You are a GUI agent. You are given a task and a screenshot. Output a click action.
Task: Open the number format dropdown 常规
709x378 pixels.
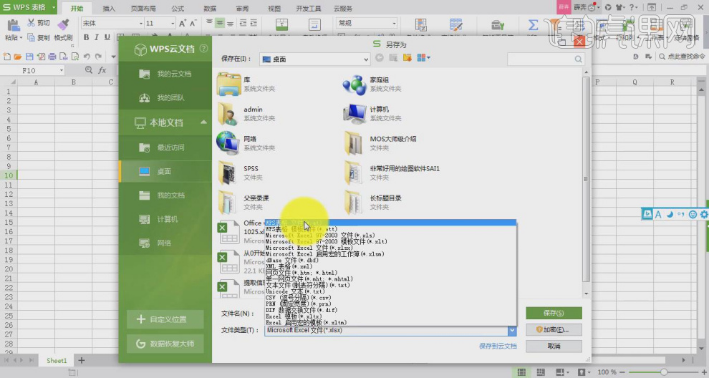[x=394, y=23]
